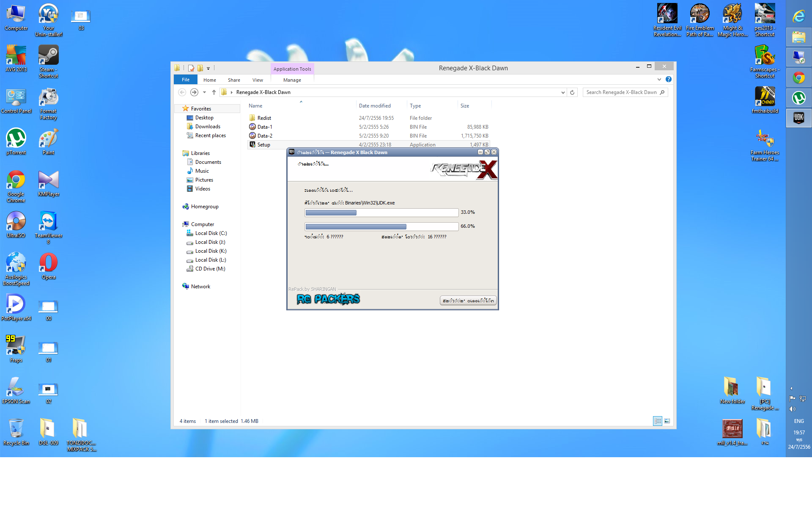Open the Manage ribbon tab
The height and width of the screenshot is (508, 812).
tap(292, 80)
